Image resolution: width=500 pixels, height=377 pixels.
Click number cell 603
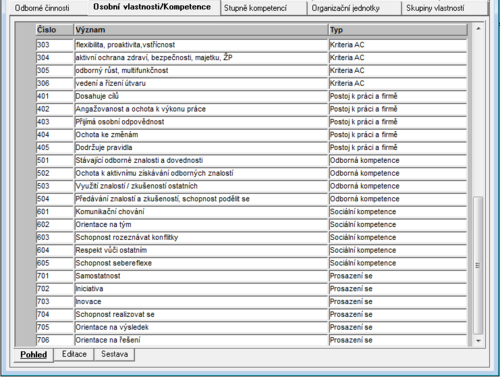(x=55, y=238)
